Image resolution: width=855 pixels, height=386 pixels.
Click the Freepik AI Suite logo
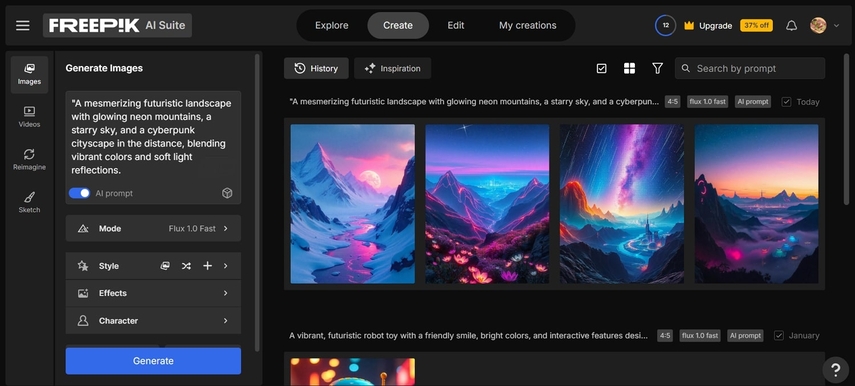coord(117,26)
